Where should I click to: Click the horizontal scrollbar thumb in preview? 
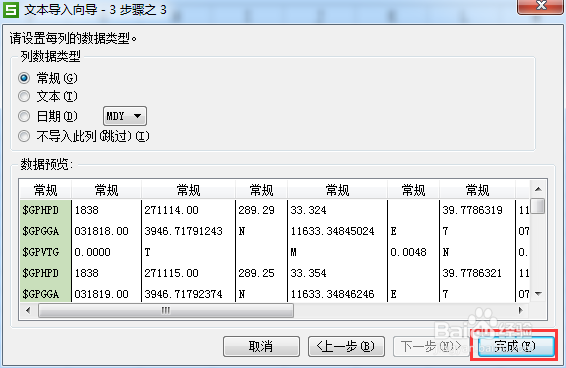pyautogui.click(x=166, y=311)
